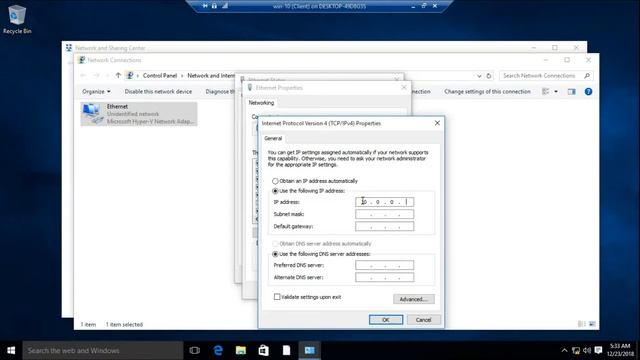640x360 pixels.
Task: Click the Search the web and Windows box
Action: (103, 351)
